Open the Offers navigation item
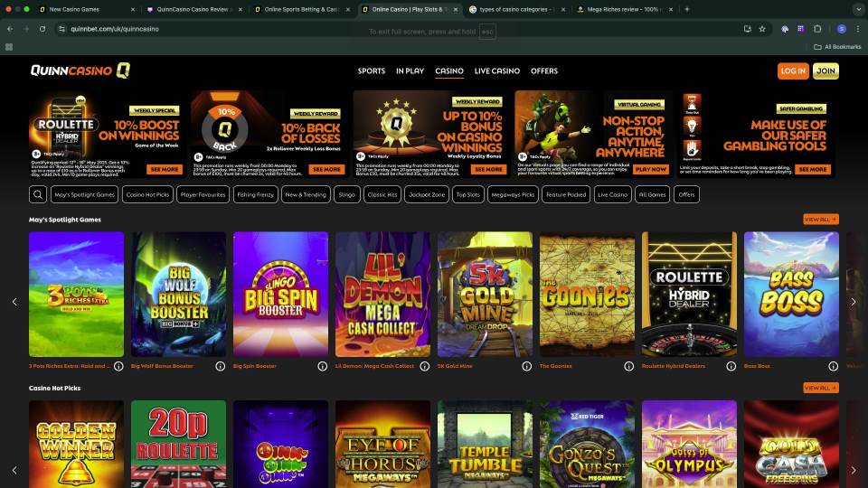This screenshot has width=868, height=488. tap(544, 70)
